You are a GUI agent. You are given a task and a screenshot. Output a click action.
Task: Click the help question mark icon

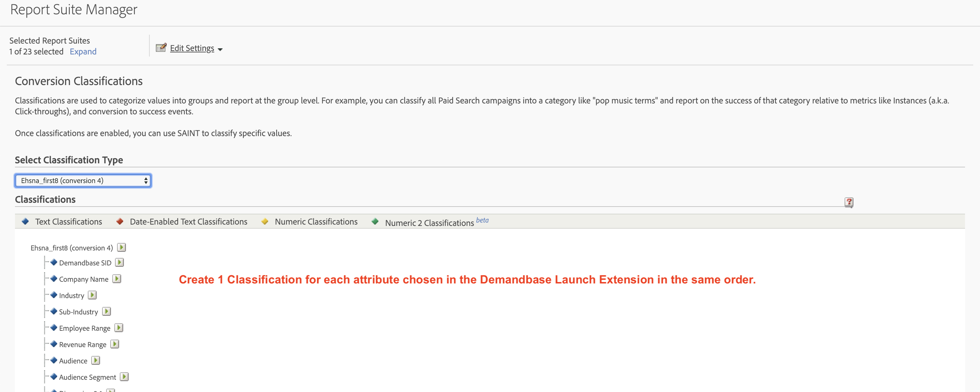pos(849,202)
